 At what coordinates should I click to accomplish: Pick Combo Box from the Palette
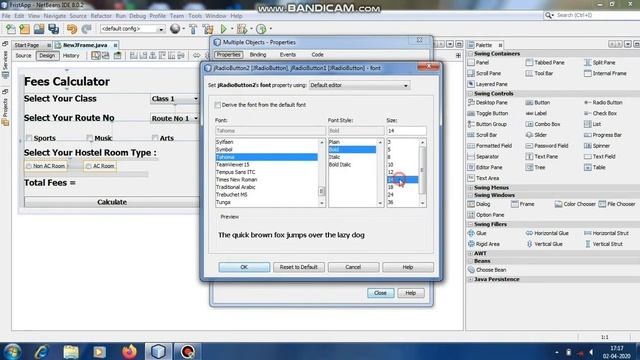click(543, 124)
